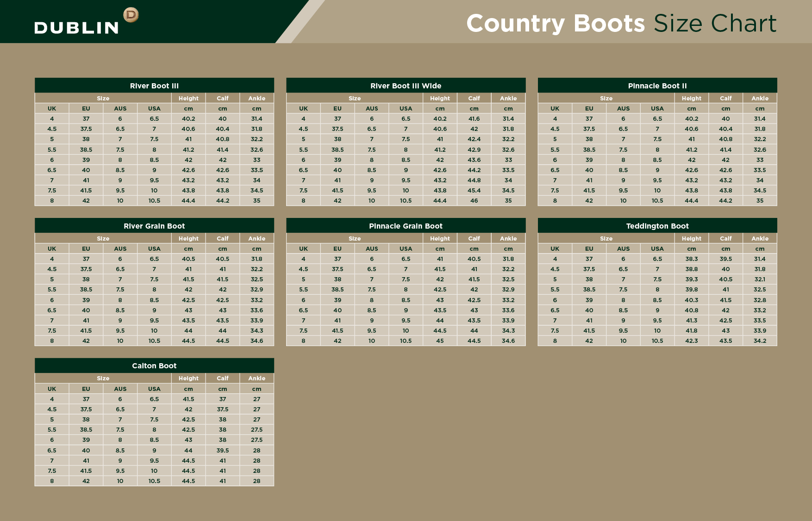Click the River Grain Boot table header
812x521 pixels.
[x=154, y=226]
